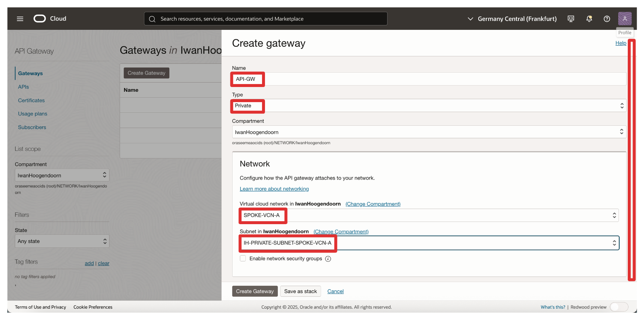View the notifications bell icon

[x=589, y=19]
